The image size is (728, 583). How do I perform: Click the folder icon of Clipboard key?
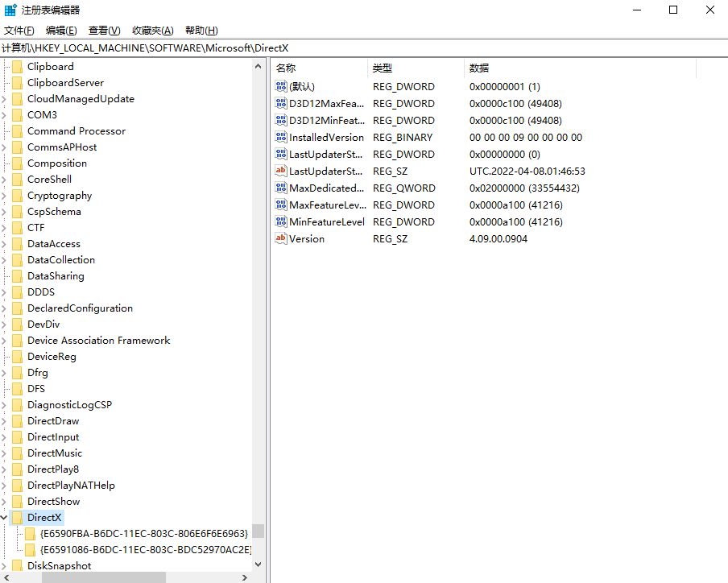17,67
